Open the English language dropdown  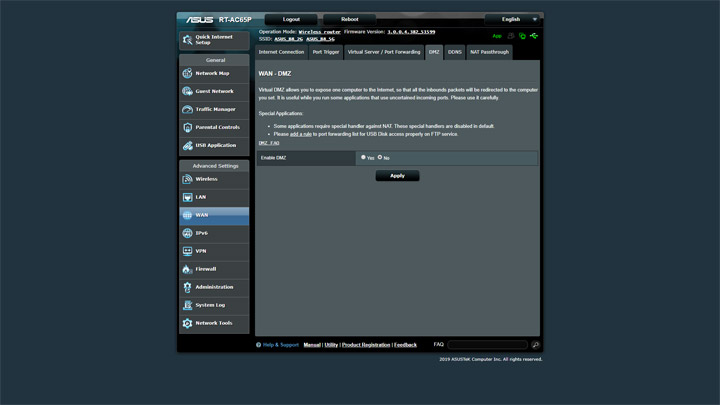pos(512,19)
